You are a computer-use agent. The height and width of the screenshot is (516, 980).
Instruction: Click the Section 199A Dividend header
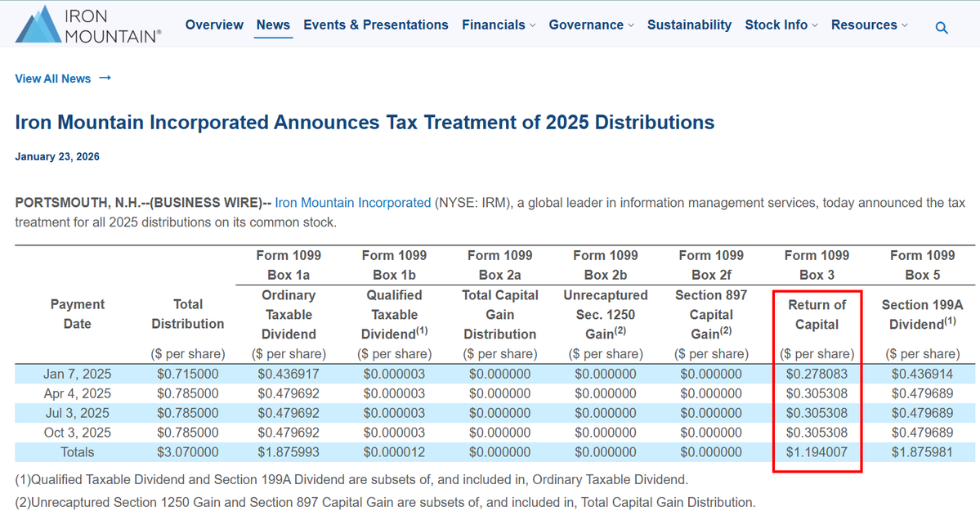coord(923,315)
